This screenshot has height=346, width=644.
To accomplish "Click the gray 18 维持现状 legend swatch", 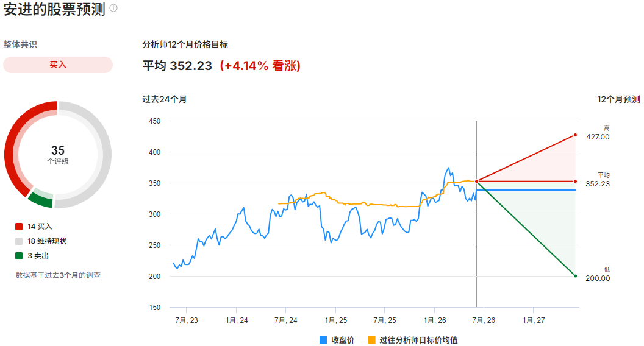I will pos(19,241).
